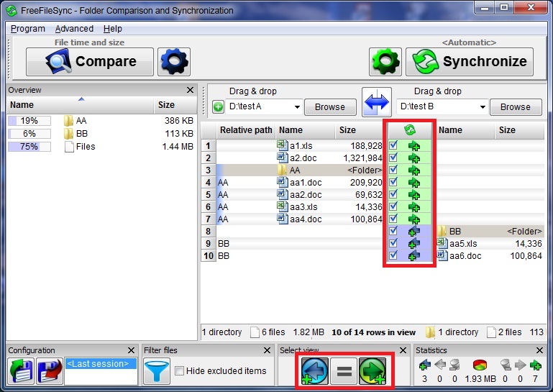Click create-left statistics icon showing 3
This screenshot has height=392, width=553.
(424, 365)
